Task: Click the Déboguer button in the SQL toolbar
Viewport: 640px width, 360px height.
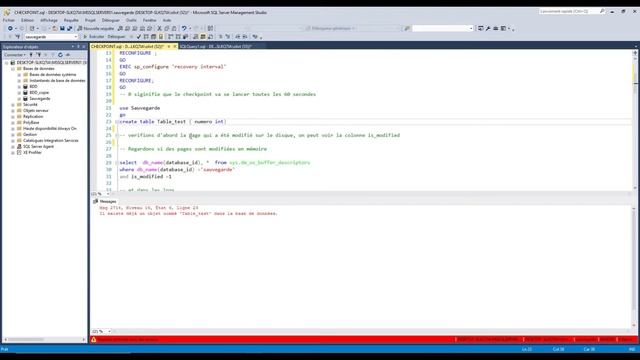Action: [116, 37]
